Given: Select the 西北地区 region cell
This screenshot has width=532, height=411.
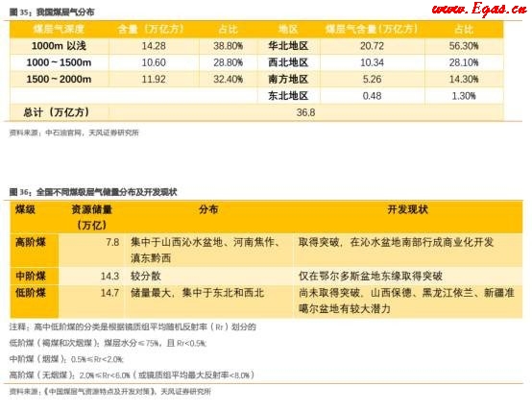Looking at the screenshot, I should [288, 62].
